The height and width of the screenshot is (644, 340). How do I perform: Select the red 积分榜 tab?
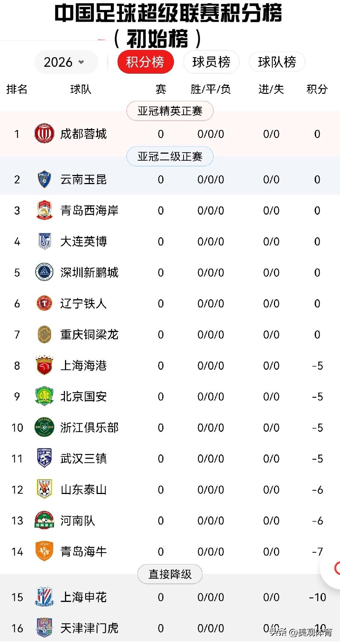145,62
